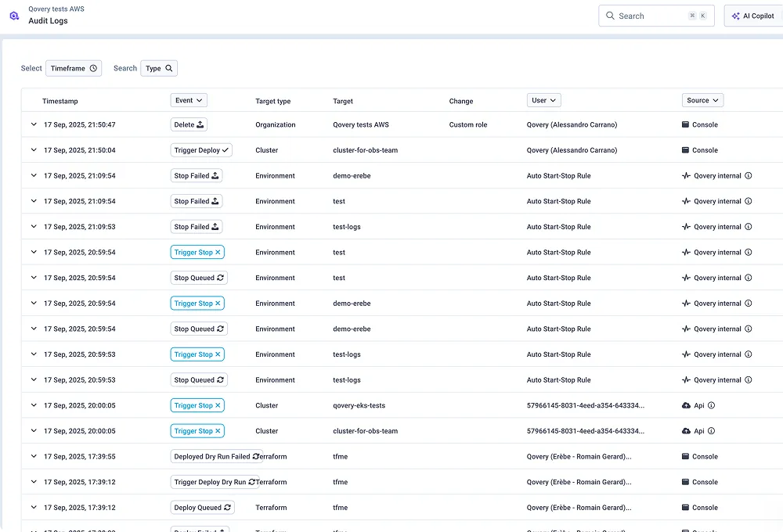The width and height of the screenshot is (783, 532).
Task: Click Console icon on Deploy Queued row
Action: tap(686, 507)
